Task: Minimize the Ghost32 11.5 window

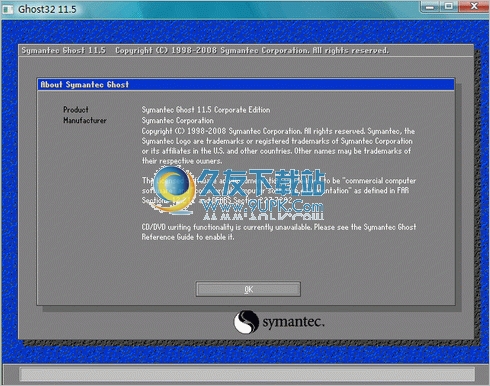Action: (x=430, y=7)
